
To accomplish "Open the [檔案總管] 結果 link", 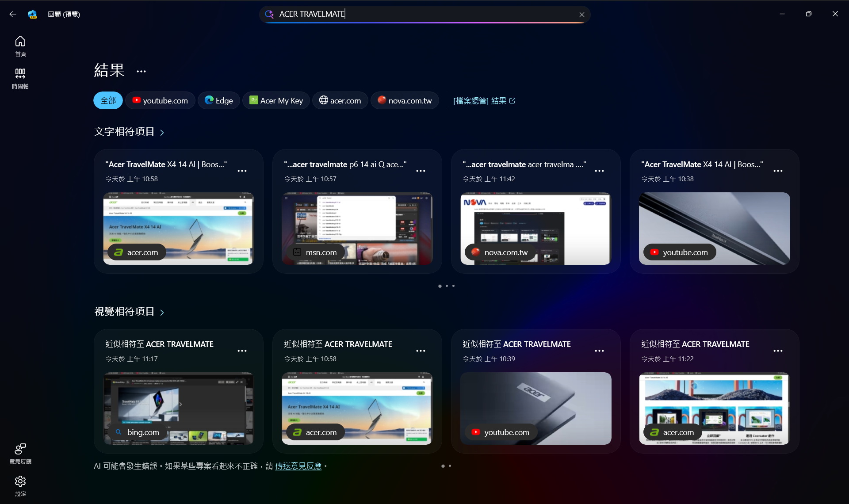I will [484, 101].
